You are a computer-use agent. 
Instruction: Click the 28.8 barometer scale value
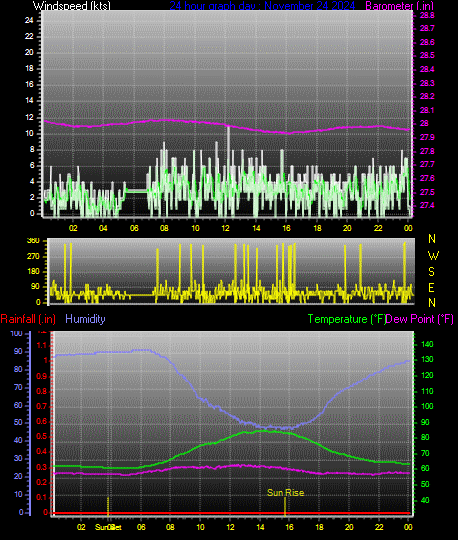point(427,15)
